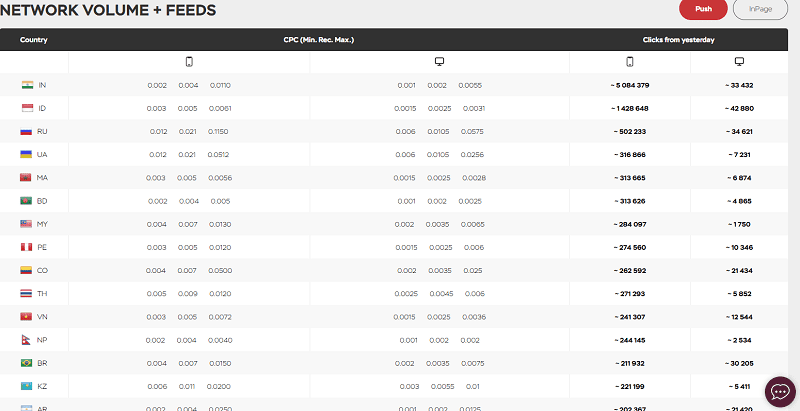Click mobile icon under Clicks from yesterday
Viewport: 800px width, 411px height.
pyautogui.click(x=629, y=62)
